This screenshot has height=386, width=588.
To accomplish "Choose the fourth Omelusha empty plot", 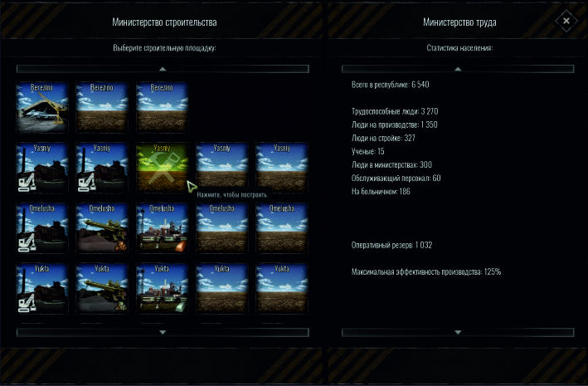I will pyautogui.click(x=221, y=228).
